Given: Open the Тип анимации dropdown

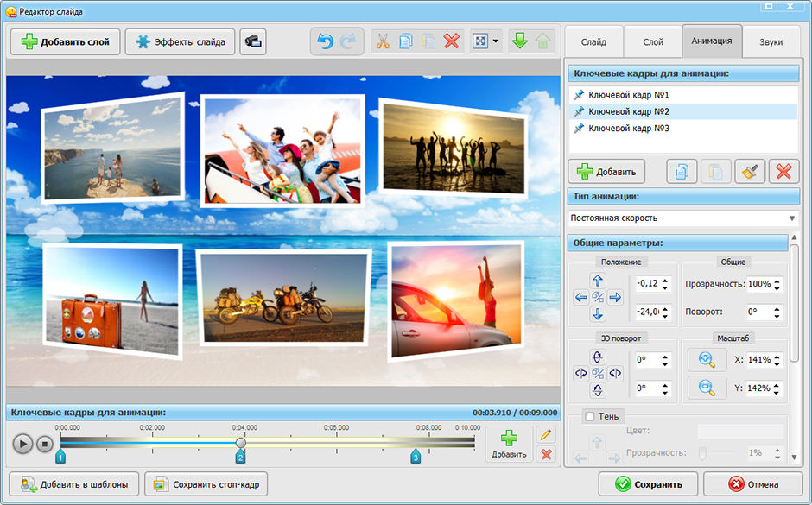Looking at the screenshot, I should click(x=682, y=218).
